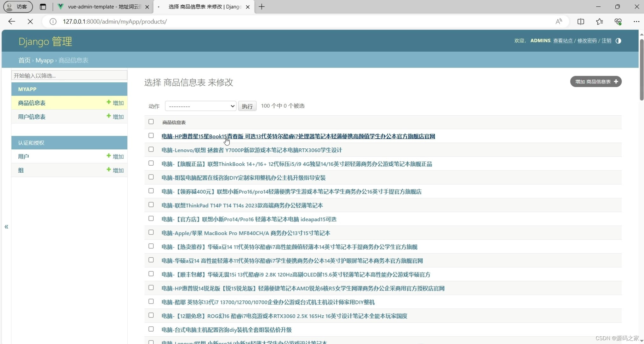Open split screen icon in browser toolbar
This screenshot has height=344, width=644.
[x=581, y=21]
